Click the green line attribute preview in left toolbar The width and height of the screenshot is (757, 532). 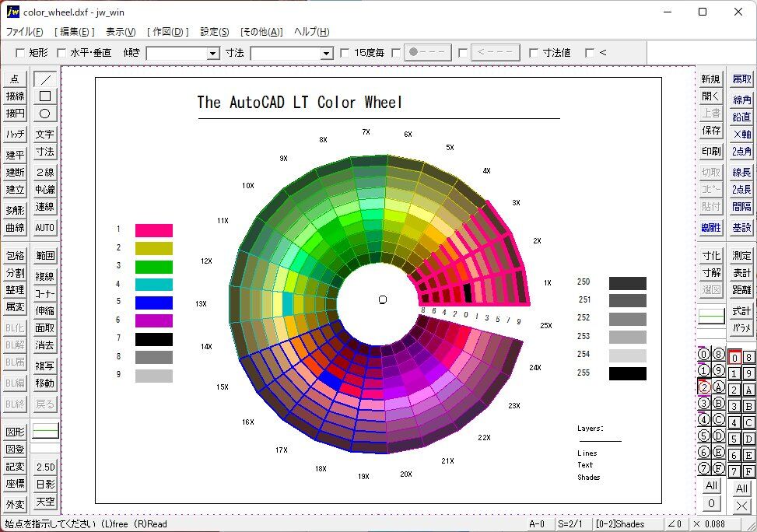point(45,430)
